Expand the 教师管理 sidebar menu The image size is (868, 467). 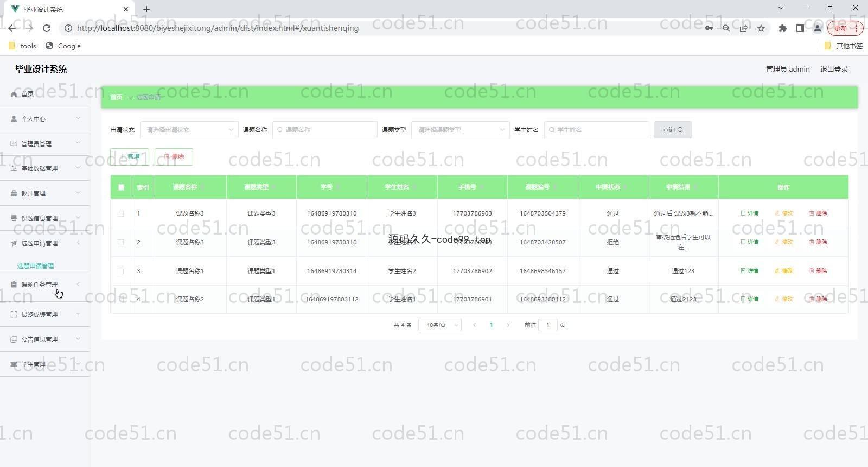click(44, 193)
